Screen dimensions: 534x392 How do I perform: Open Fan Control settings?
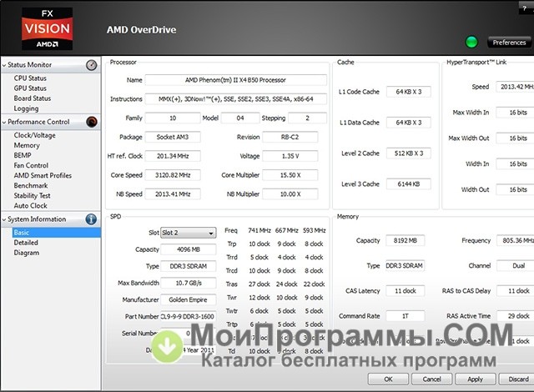[x=31, y=165]
